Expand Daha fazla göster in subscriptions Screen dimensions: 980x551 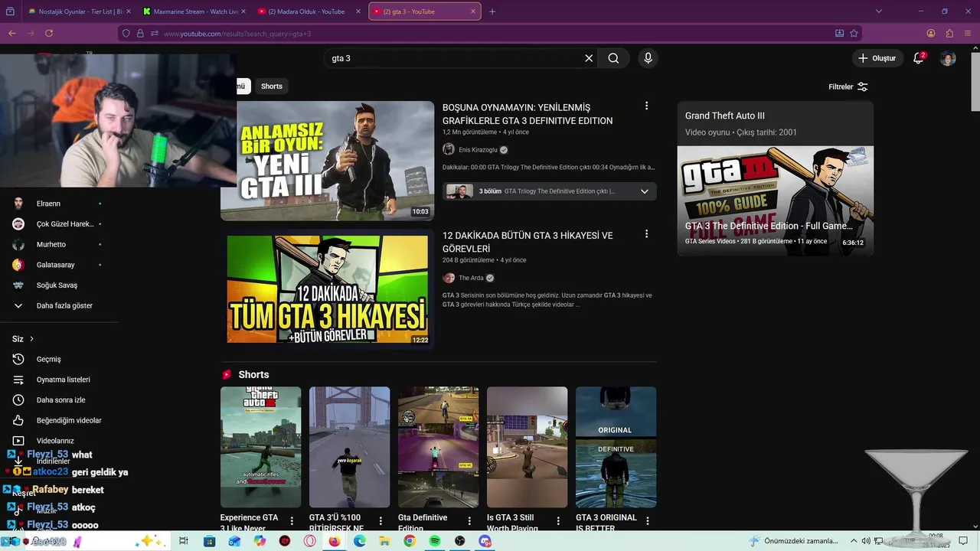[x=64, y=305]
